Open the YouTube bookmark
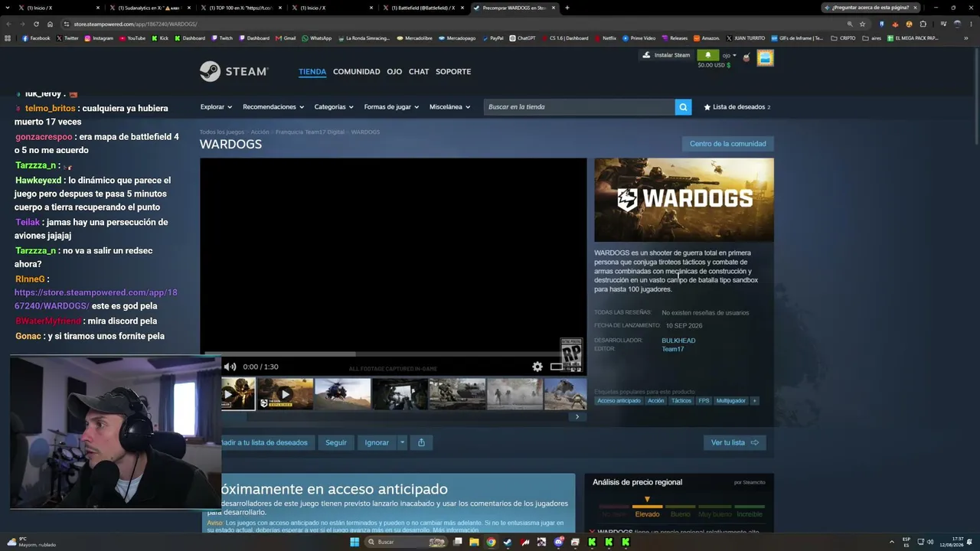This screenshot has height=551, width=980. coord(132,38)
